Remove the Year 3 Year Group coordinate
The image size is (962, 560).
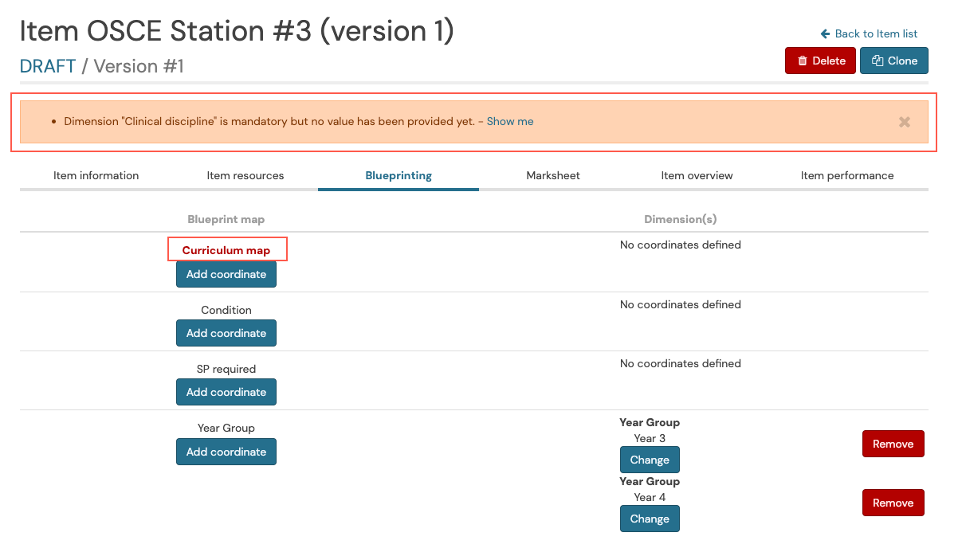(x=893, y=444)
